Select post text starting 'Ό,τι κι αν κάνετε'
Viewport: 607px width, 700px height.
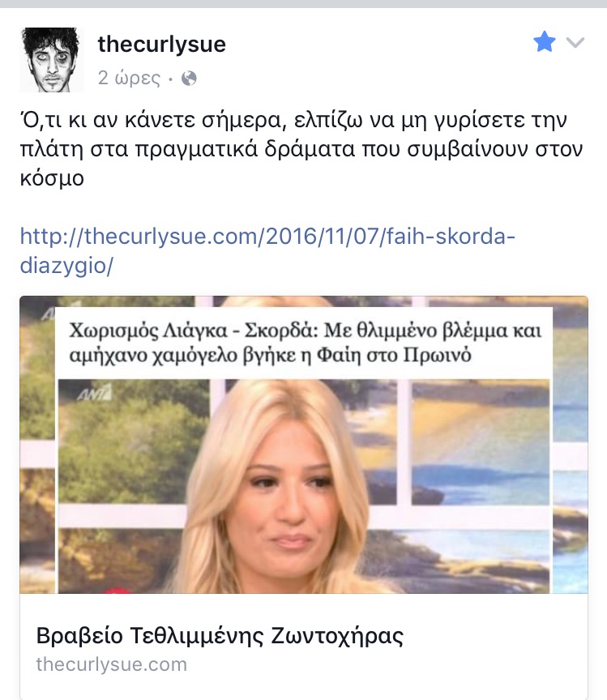301,149
